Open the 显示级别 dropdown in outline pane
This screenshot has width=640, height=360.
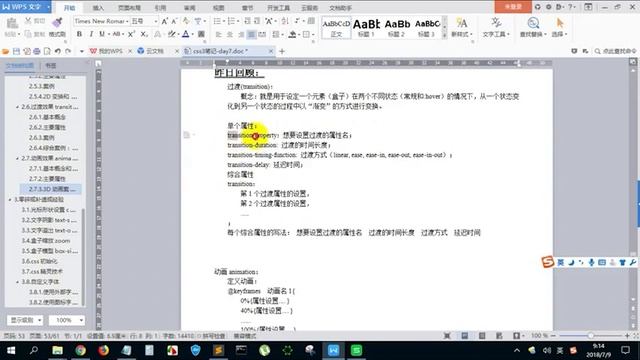(x=25, y=320)
